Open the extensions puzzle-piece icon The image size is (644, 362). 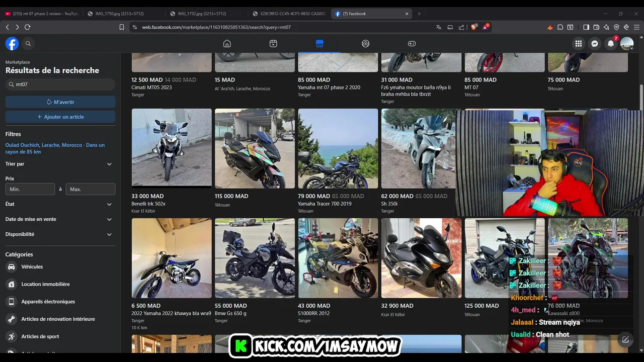[560, 27]
